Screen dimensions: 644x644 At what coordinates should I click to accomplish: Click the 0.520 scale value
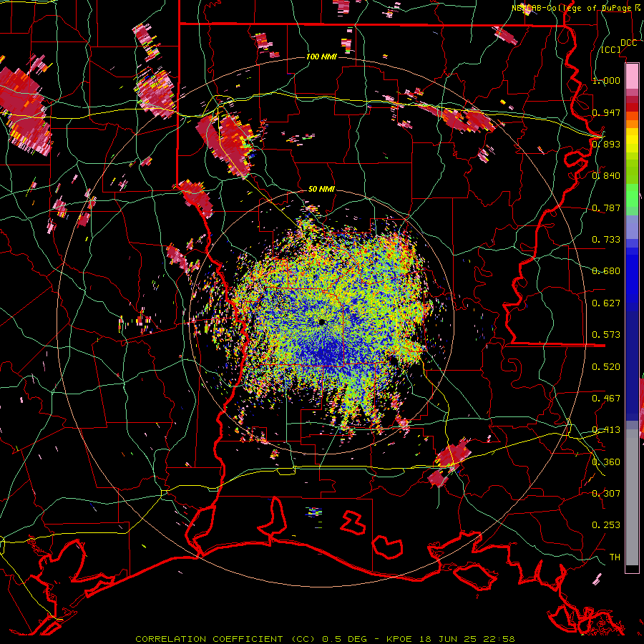click(606, 367)
